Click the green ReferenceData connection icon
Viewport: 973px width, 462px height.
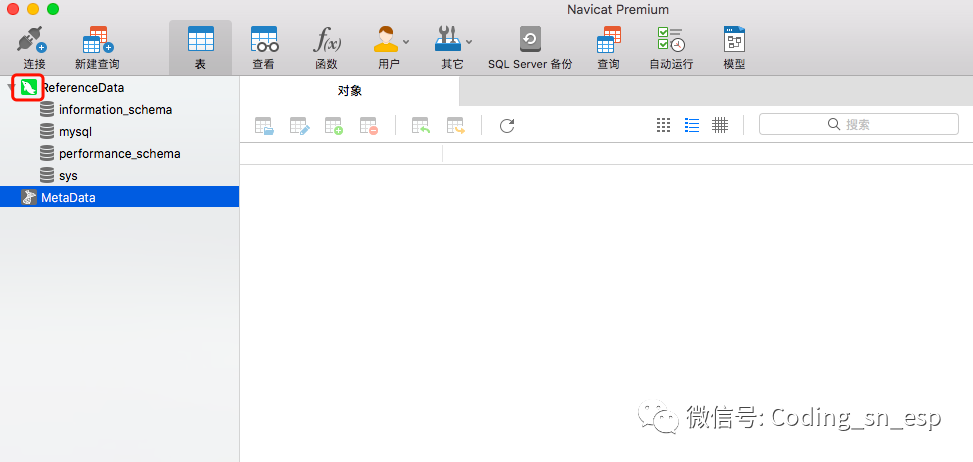(29, 88)
